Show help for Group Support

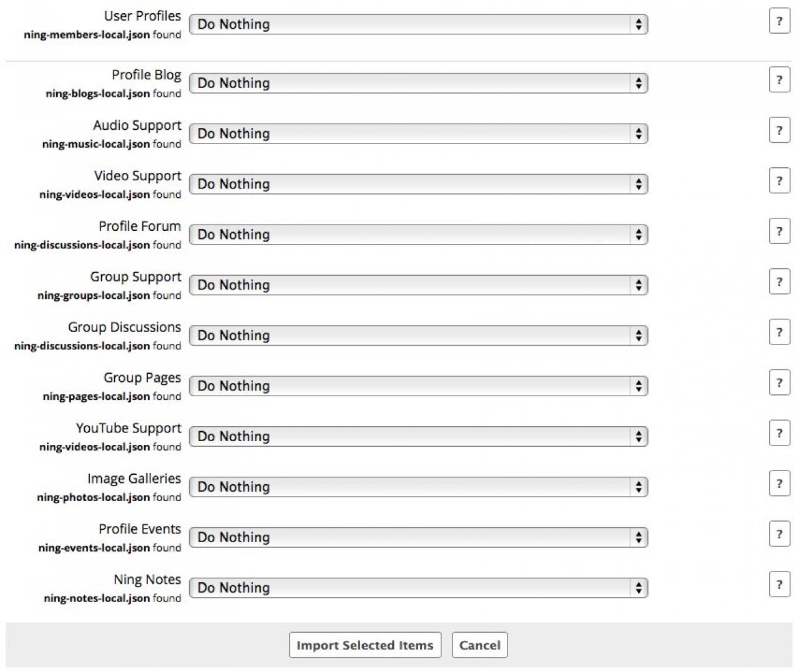[x=779, y=283]
